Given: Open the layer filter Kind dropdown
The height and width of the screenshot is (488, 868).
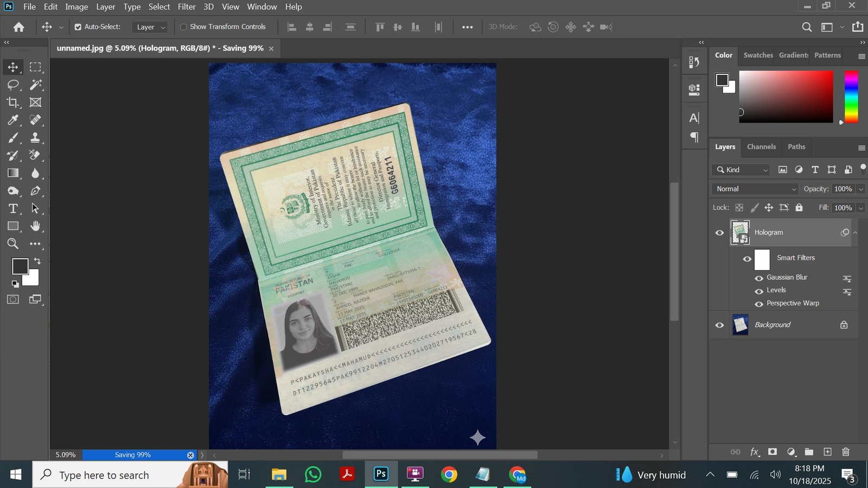Looking at the screenshot, I should pyautogui.click(x=741, y=170).
